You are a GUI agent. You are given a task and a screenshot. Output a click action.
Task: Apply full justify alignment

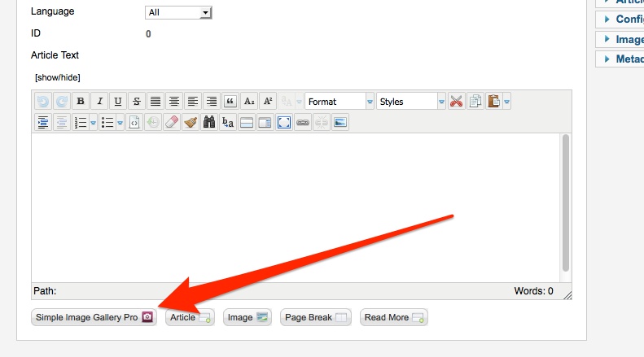156,102
